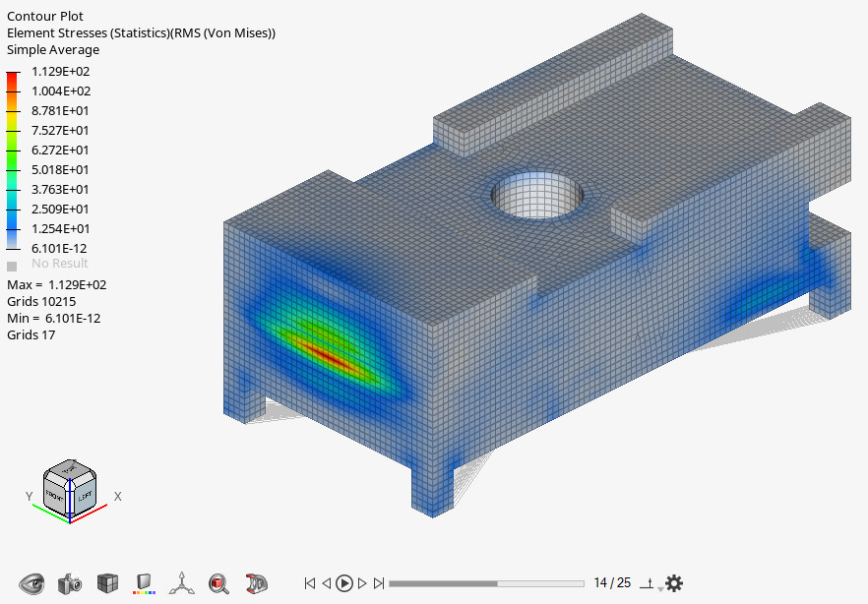The width and height of the screenshot is (868, 604).
Task: Jump to last animation frame
Action: [379, 583]
